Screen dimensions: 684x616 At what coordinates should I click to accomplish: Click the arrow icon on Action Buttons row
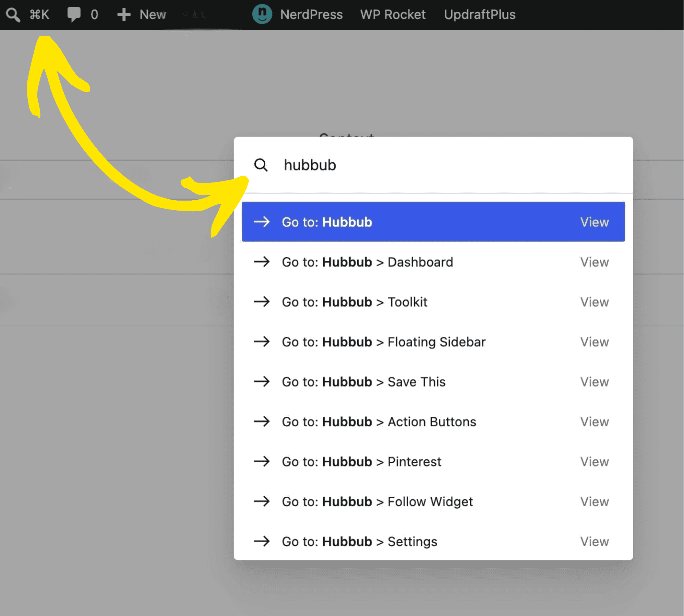click(262, 422)
